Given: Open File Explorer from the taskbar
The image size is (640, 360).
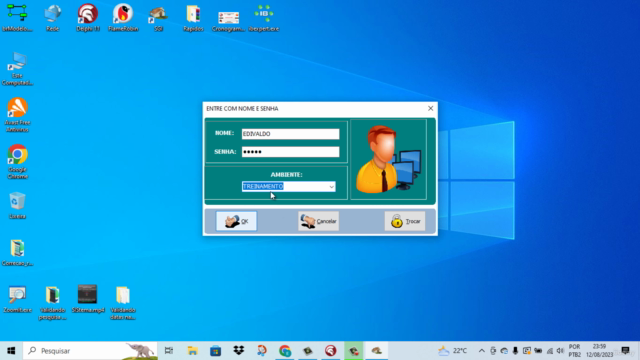Looking at the screenshot, I should (x=192, y=351).
